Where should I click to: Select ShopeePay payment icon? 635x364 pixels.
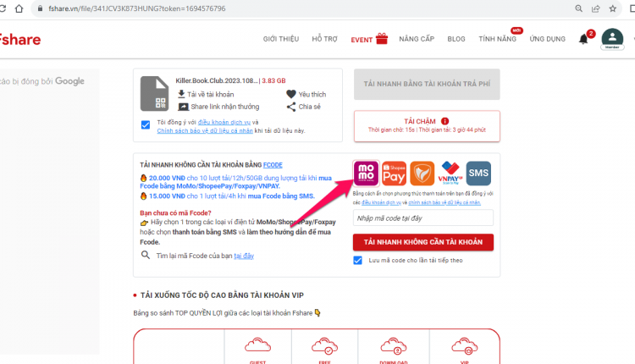(394, 174)
